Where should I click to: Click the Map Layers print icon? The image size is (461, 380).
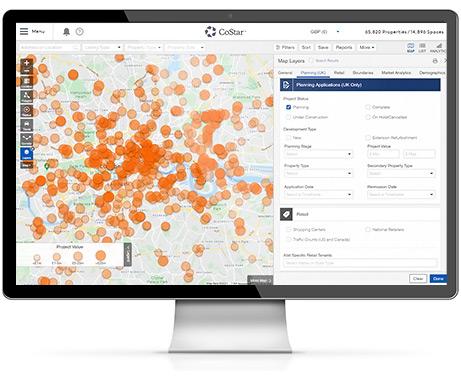435,61
